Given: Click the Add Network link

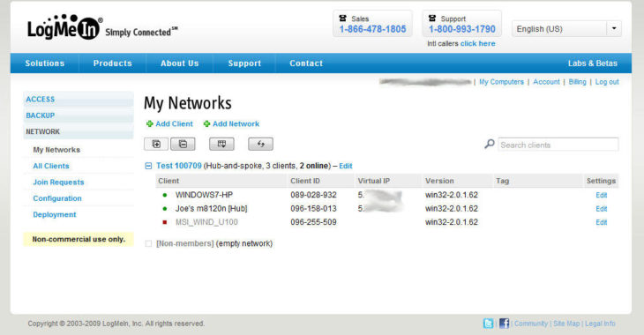Looking at the screenshot, I should (236, 123).
